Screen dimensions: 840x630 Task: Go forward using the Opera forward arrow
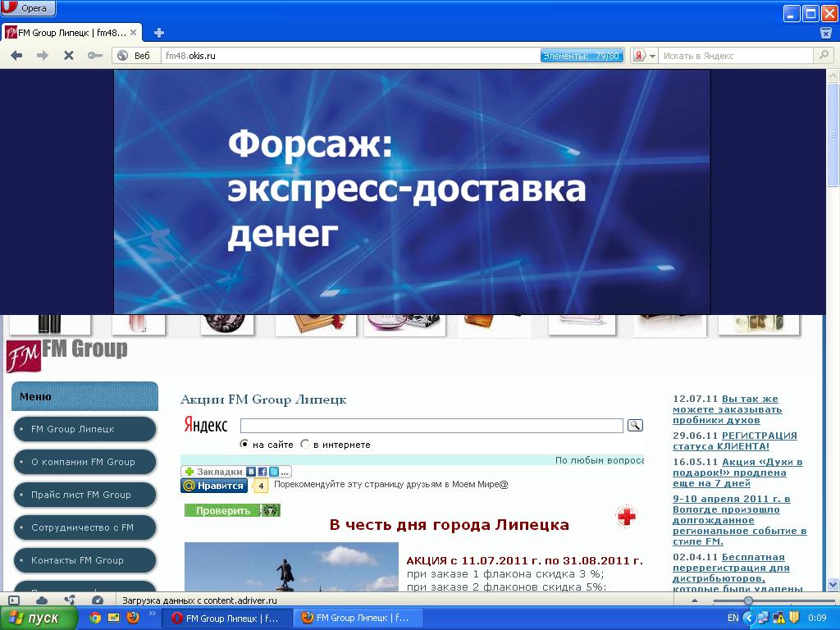pos(43,55)
